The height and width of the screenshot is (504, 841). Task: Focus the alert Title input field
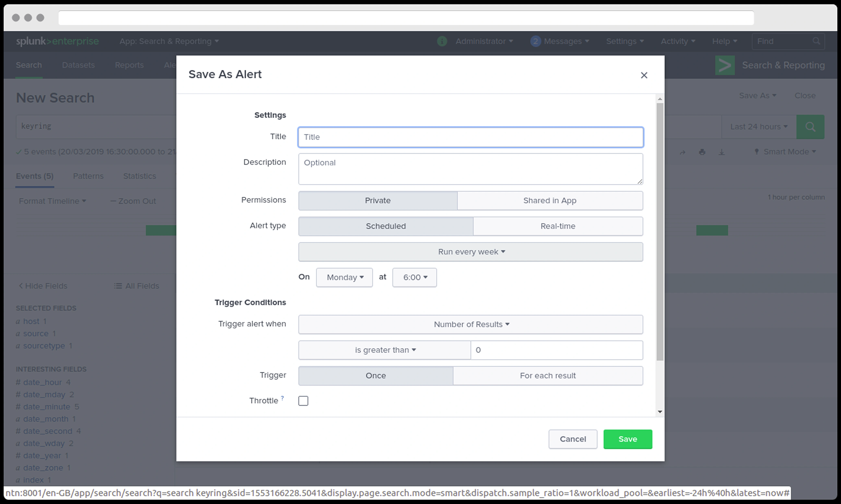(x=470, y=137)
